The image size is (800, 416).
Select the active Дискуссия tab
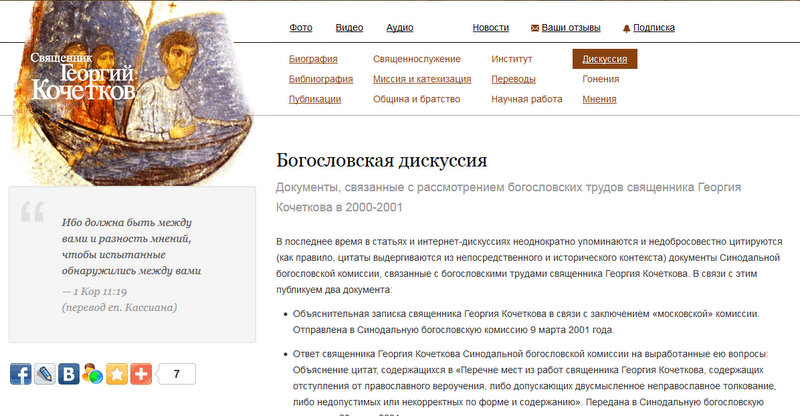point(605,59)
